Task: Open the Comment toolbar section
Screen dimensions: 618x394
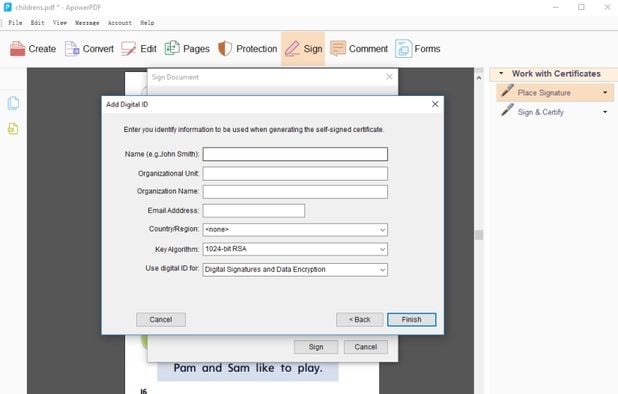Action: coord(359,49)
